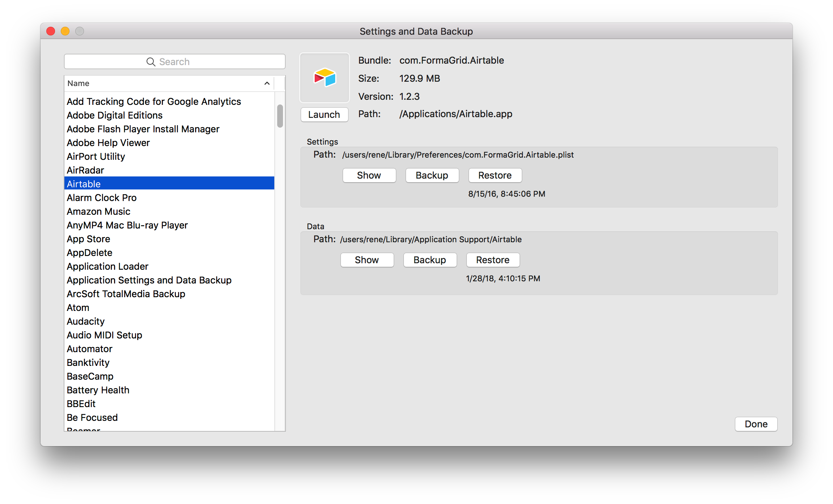Close the window with red button

coord(51,31)
